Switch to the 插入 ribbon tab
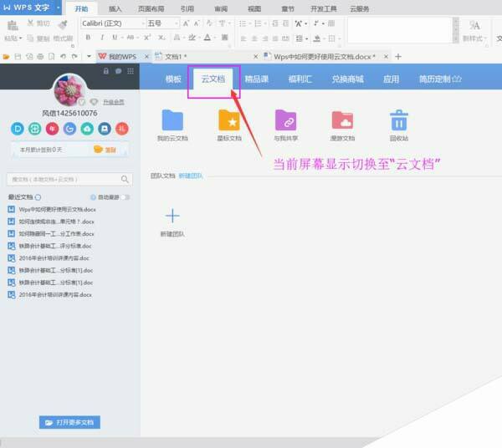This screenshot has height=448, width=502. (115, 8)
